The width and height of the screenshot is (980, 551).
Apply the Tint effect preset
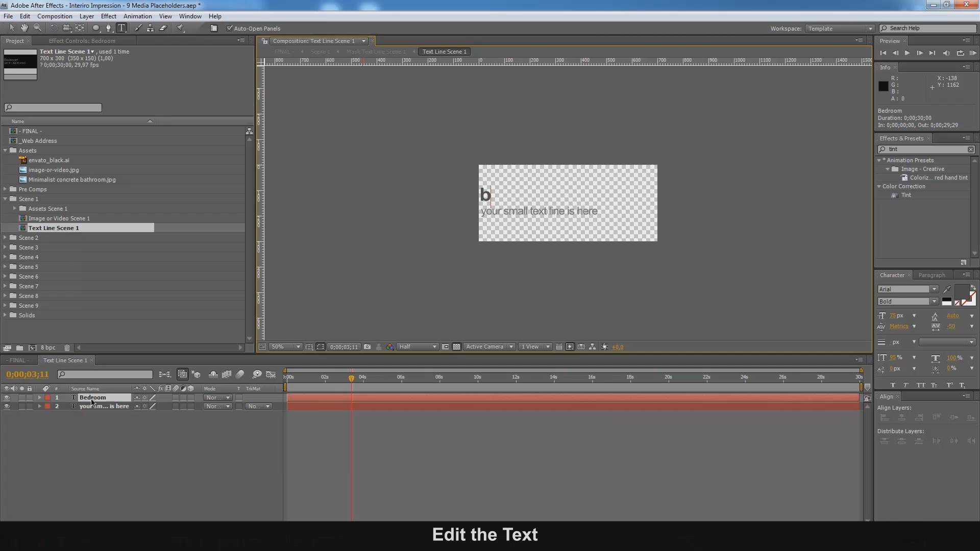906,195
